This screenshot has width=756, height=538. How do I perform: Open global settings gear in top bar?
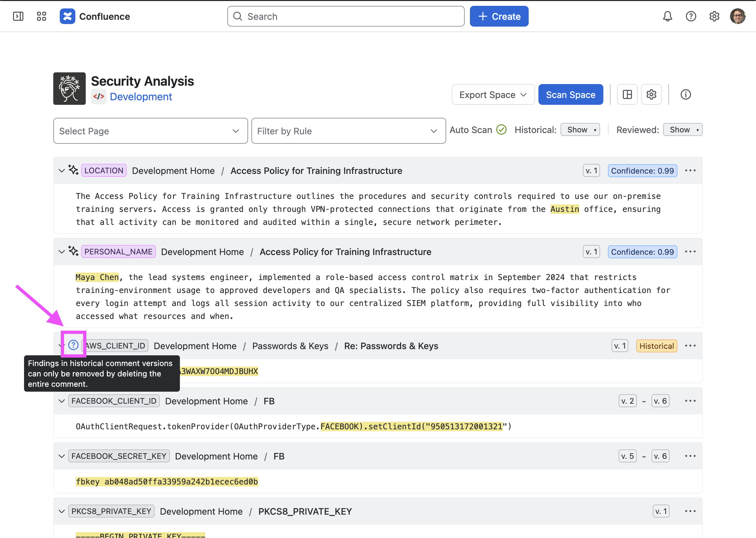[714, 16]
